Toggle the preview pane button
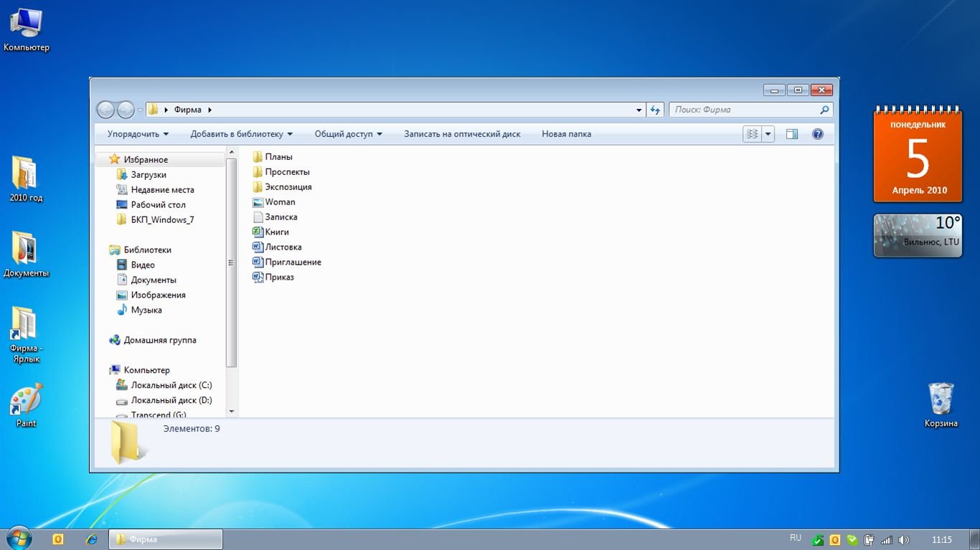This screenshot has width=980, height=550. (792, 134)
